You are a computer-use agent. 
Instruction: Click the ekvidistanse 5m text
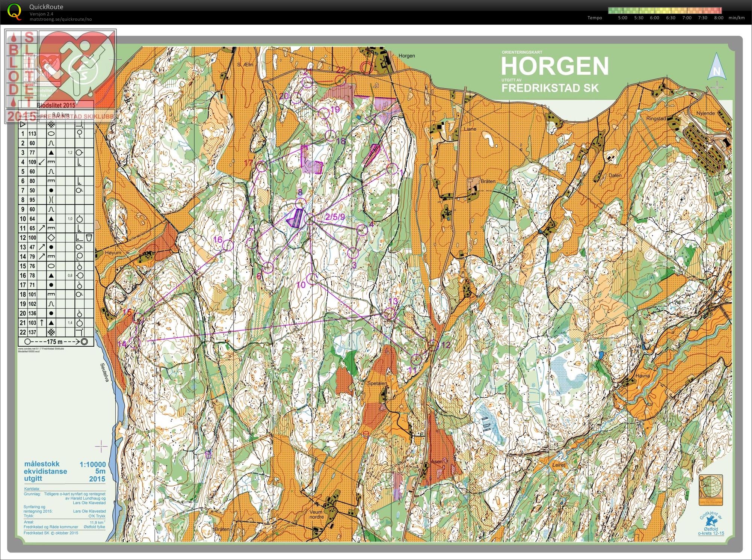click(65, 471)
